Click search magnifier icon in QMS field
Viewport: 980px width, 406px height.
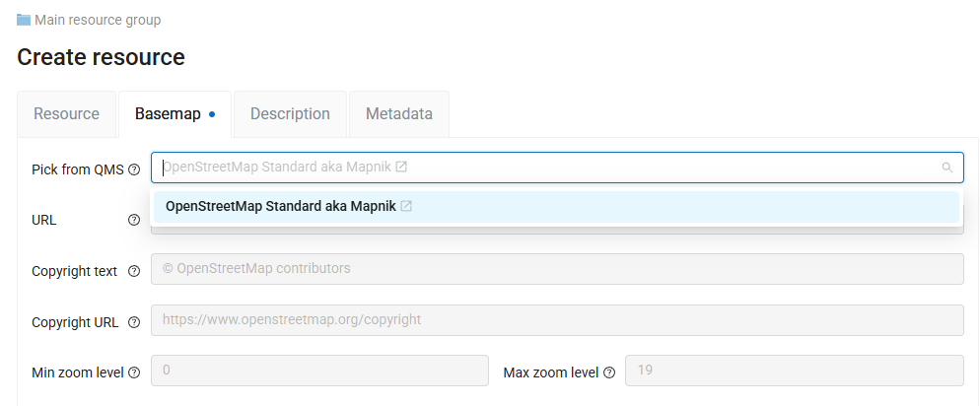click(947, 168)
